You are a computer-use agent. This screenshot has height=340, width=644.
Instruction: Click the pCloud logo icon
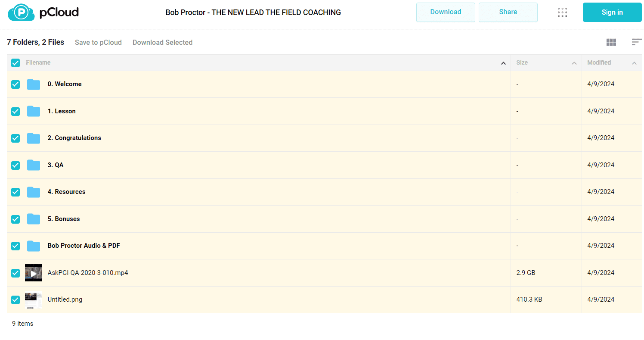click(x=21, y=12)
